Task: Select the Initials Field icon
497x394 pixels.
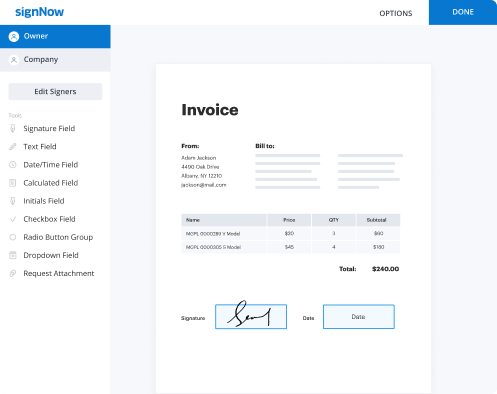Action: (13, 201)
